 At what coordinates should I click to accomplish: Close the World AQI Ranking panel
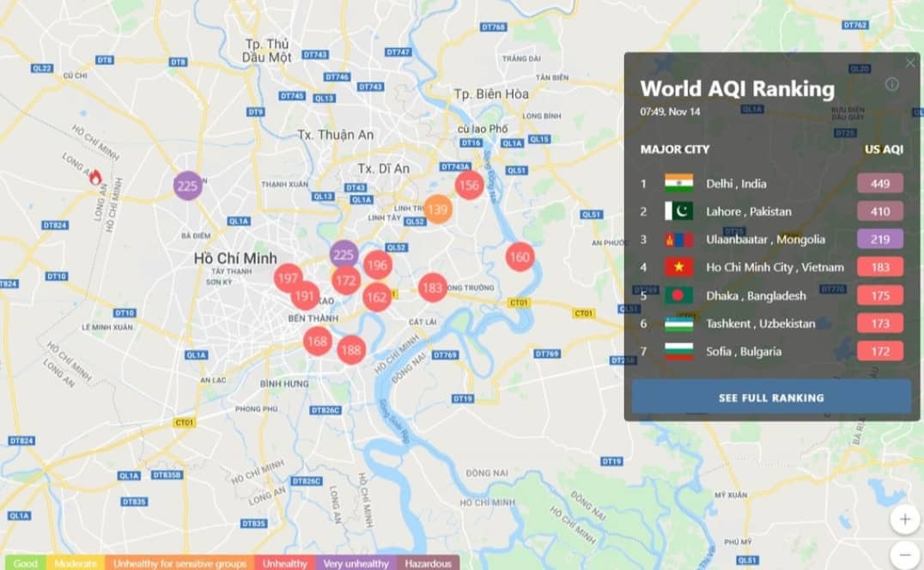point(910,63)
